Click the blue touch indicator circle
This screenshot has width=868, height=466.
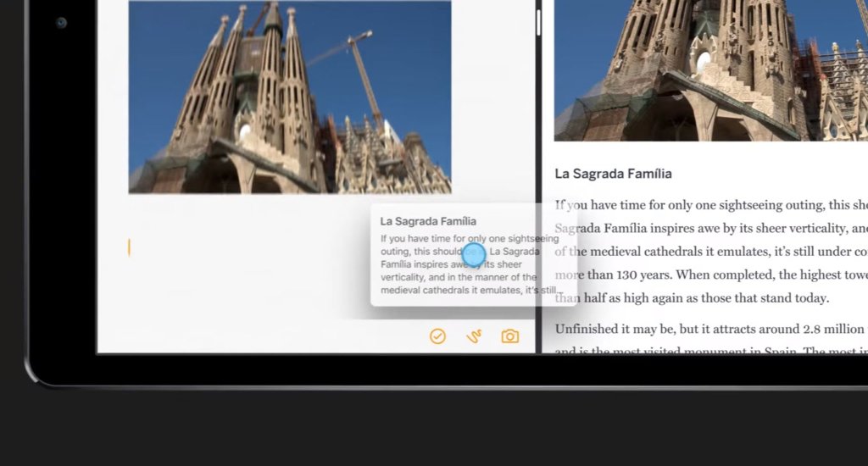click(474, 254)
